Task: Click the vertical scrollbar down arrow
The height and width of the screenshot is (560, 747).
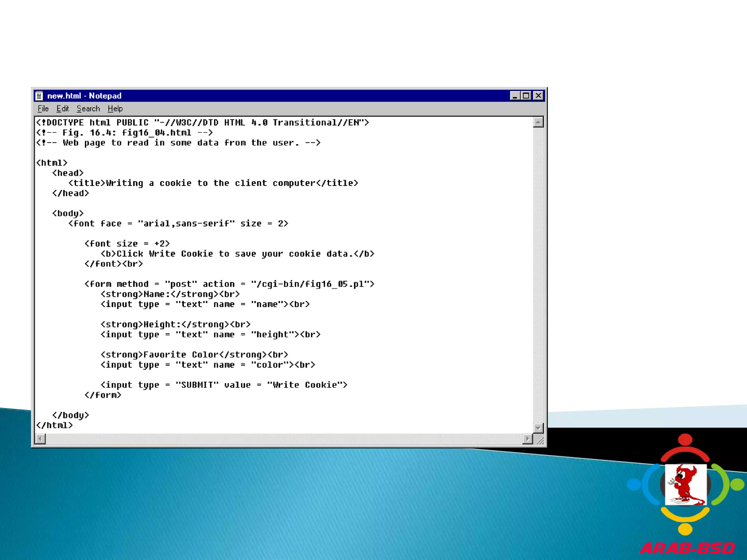Action: point(538,428)
